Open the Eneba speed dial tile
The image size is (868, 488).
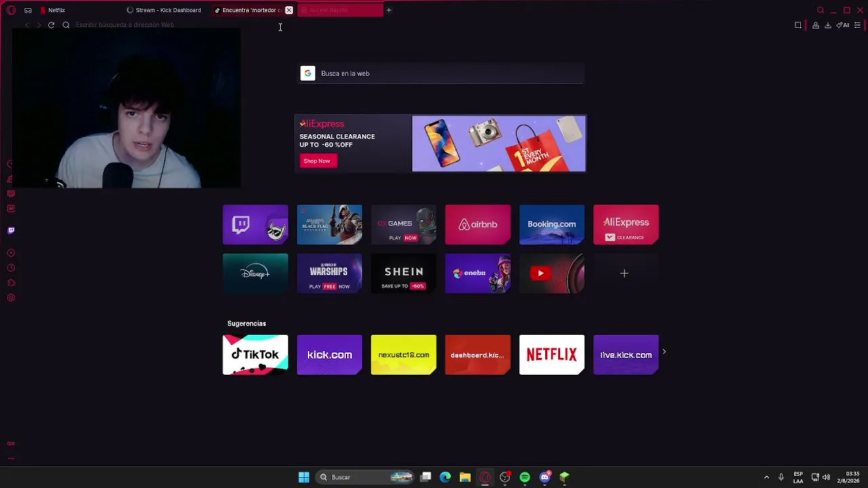click(477, 273)
